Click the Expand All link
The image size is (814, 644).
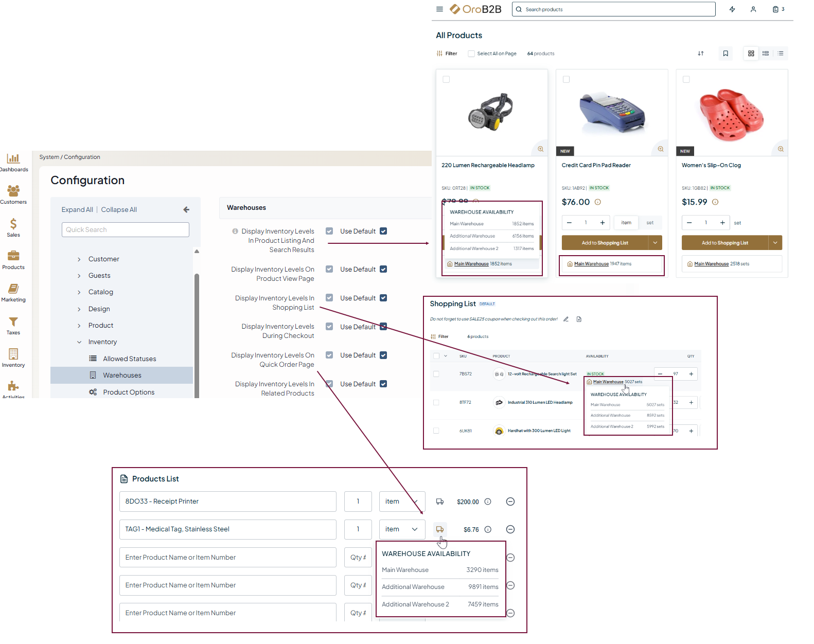[77, 210]
